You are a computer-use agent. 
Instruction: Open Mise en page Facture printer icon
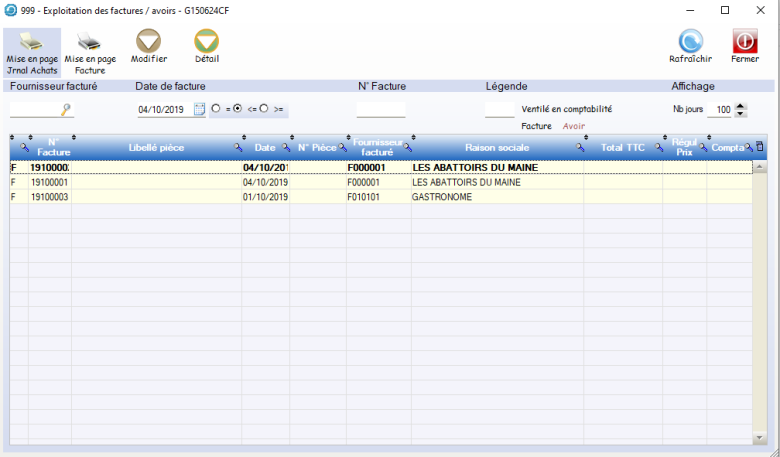tap(90, 52)
